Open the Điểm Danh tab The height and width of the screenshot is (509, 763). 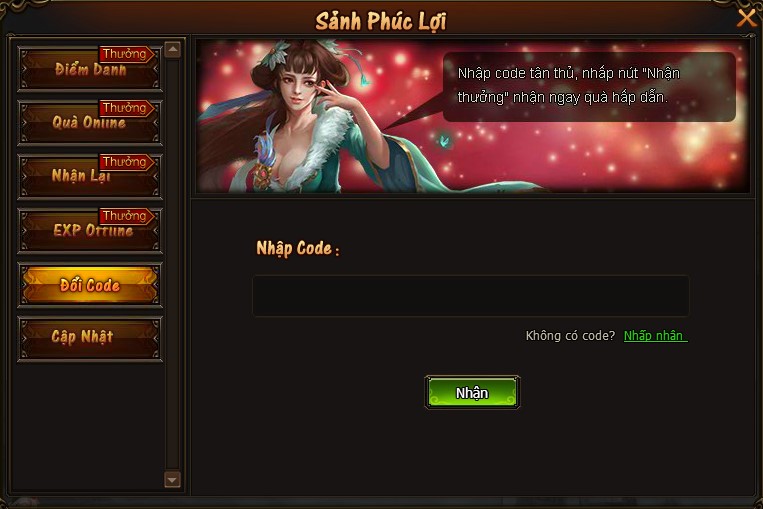click(x=90, y=69)
